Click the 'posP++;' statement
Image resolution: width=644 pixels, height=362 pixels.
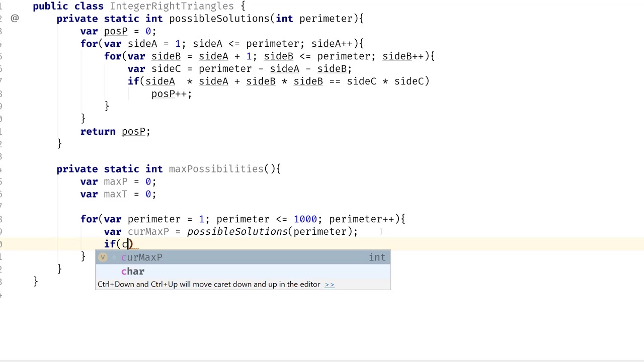172,94
